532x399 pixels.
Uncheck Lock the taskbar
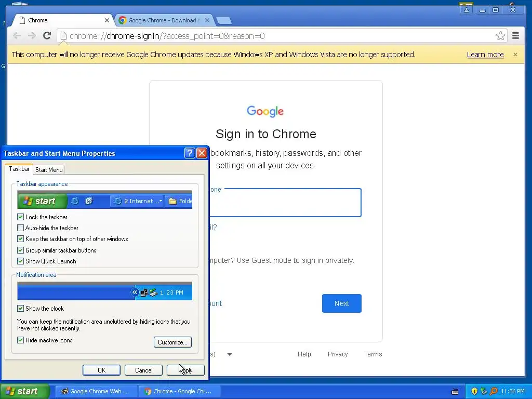point(20,217)
